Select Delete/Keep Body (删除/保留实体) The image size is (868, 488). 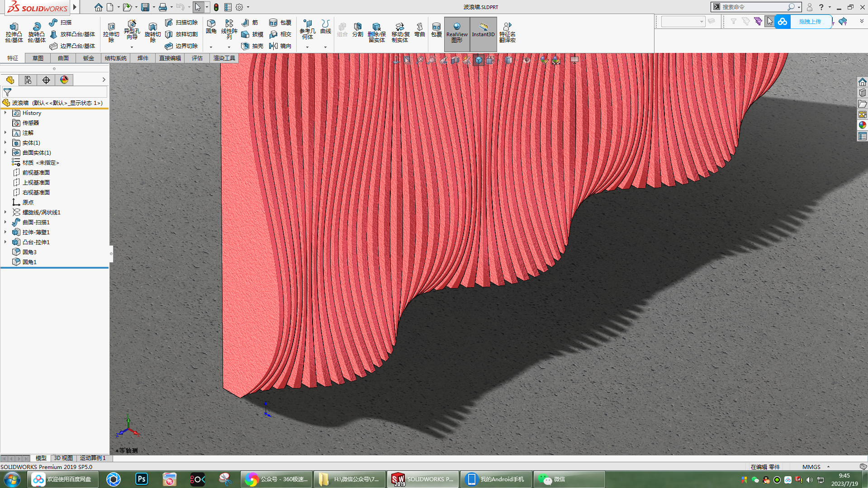click(376, 33)
